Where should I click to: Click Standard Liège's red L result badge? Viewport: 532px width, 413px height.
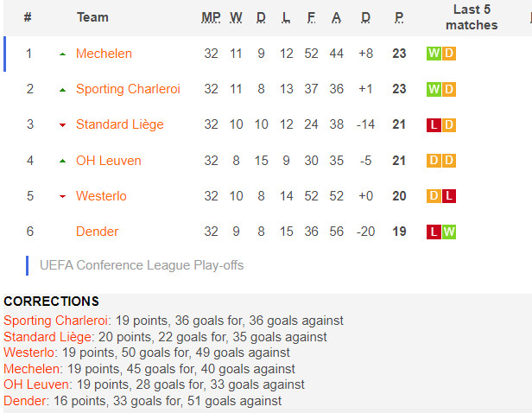point(434,125)
